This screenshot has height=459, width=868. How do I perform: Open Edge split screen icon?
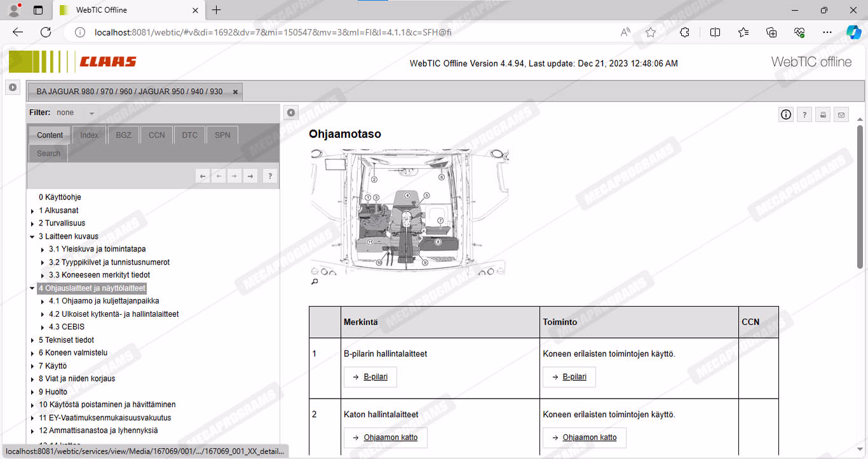715,32
